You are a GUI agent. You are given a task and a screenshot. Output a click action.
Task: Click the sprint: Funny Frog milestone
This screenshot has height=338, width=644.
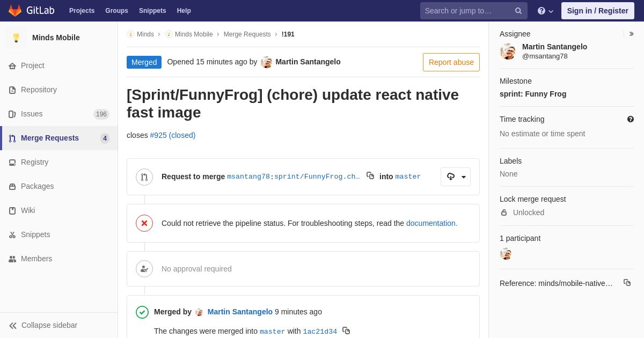click(x=533, y=94)
